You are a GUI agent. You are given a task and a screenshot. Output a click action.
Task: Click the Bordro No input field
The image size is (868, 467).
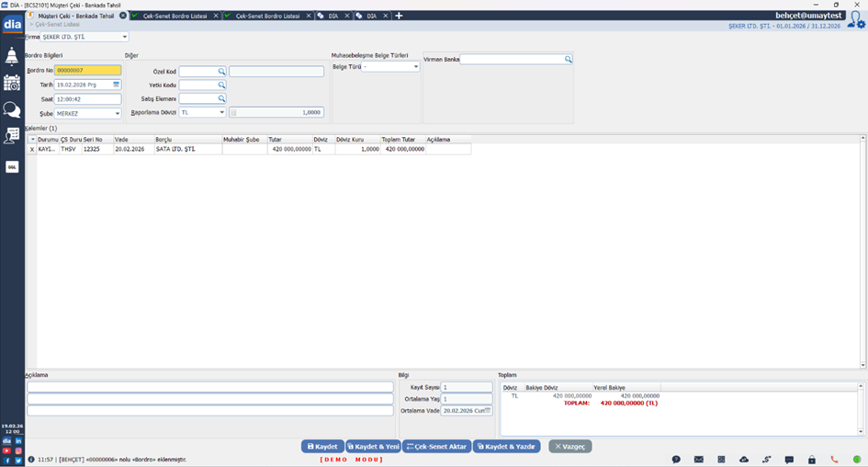tap(87, 70)
